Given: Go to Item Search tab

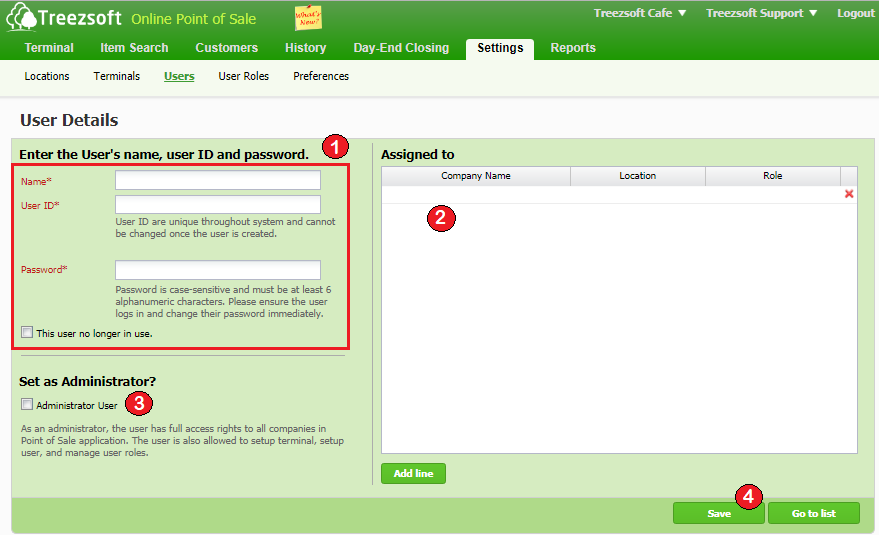Looking at the screenshot, I should (134, 48).
